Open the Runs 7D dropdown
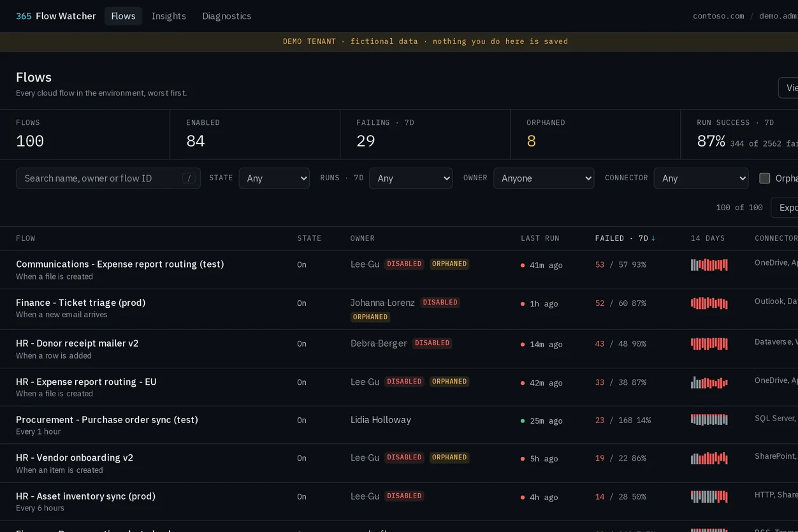This screenshot has height=532, width=798. click(x=410, y=178)
